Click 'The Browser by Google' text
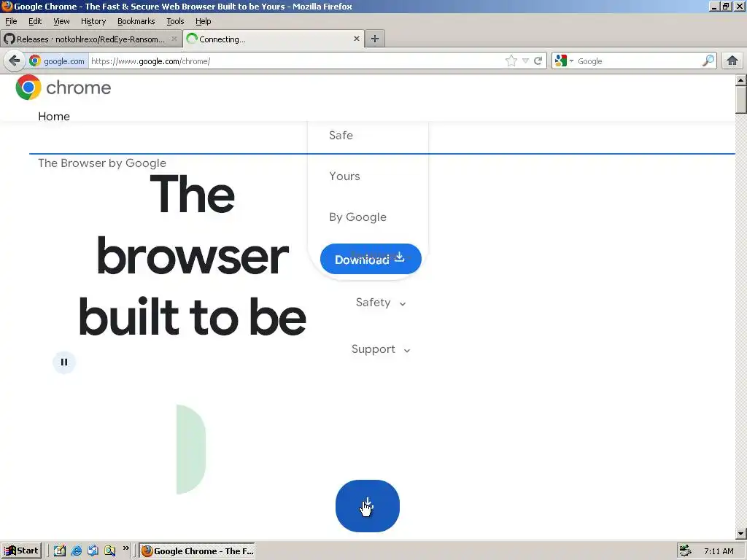The height and width of the screenshot is (560, 747). [102, 163]
